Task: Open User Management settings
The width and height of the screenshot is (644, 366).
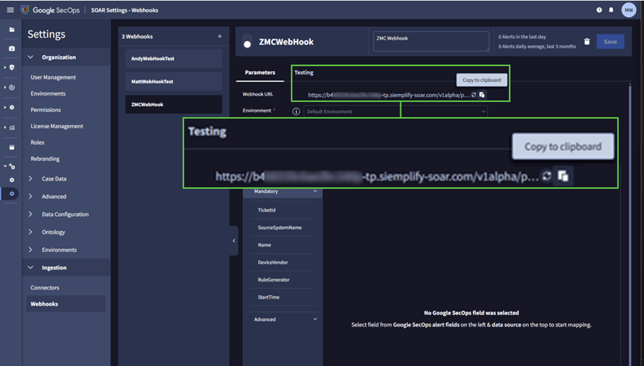Action: click(53, 77)
